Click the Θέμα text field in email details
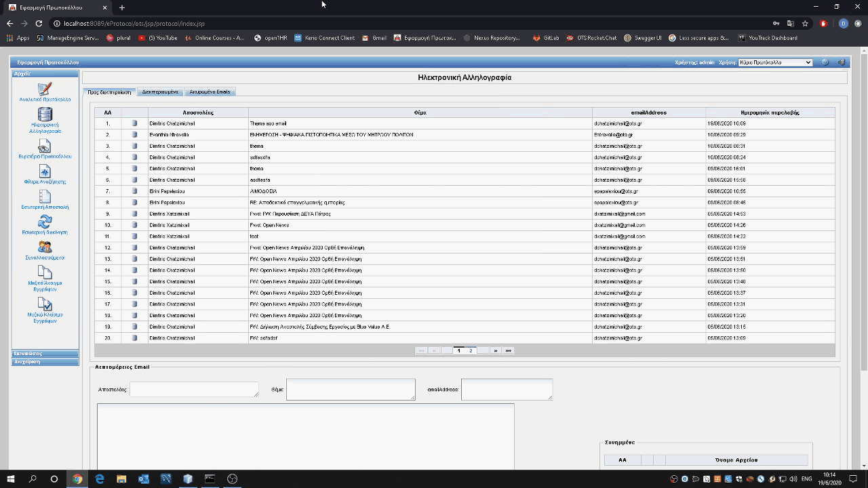868x488 pixels. [x=350, y=390]
